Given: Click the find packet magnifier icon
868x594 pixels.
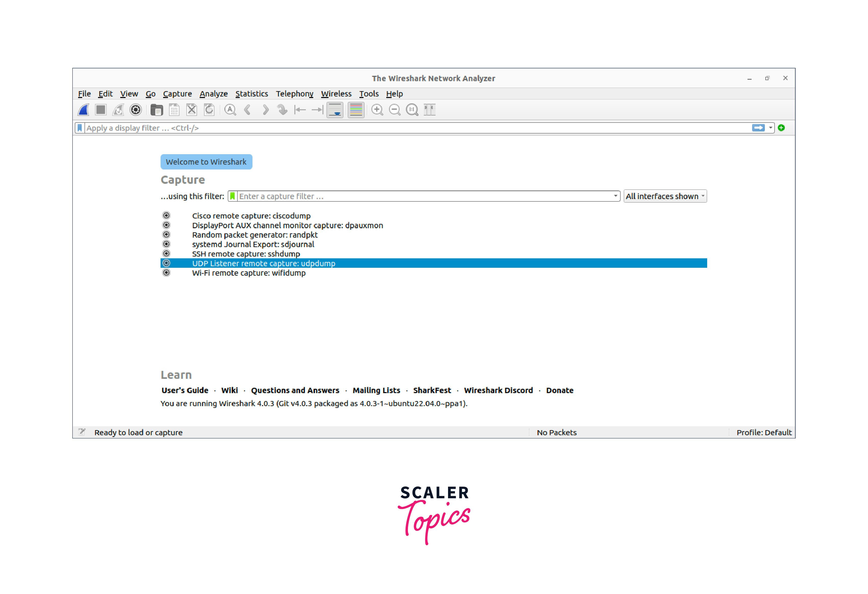Looking at the screenshot, I should [x=230, y=110].
